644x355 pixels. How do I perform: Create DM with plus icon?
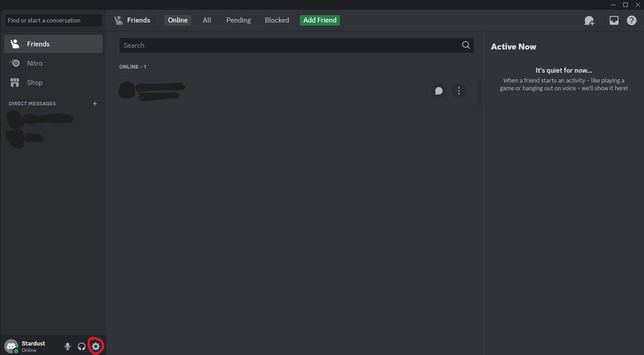click(95, 104)
